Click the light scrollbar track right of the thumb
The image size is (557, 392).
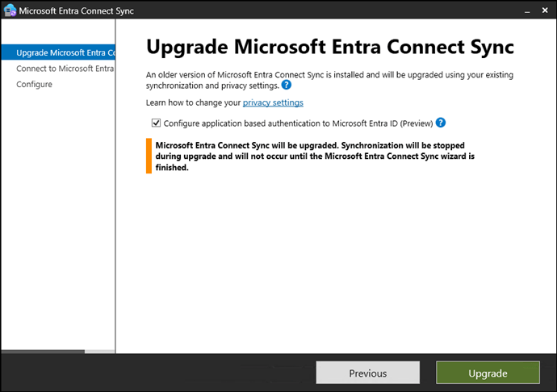point(99,351)
